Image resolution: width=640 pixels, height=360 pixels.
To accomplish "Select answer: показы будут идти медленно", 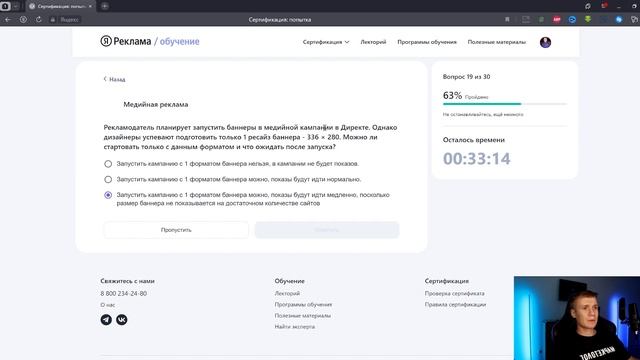I will [x=108, y=195].
